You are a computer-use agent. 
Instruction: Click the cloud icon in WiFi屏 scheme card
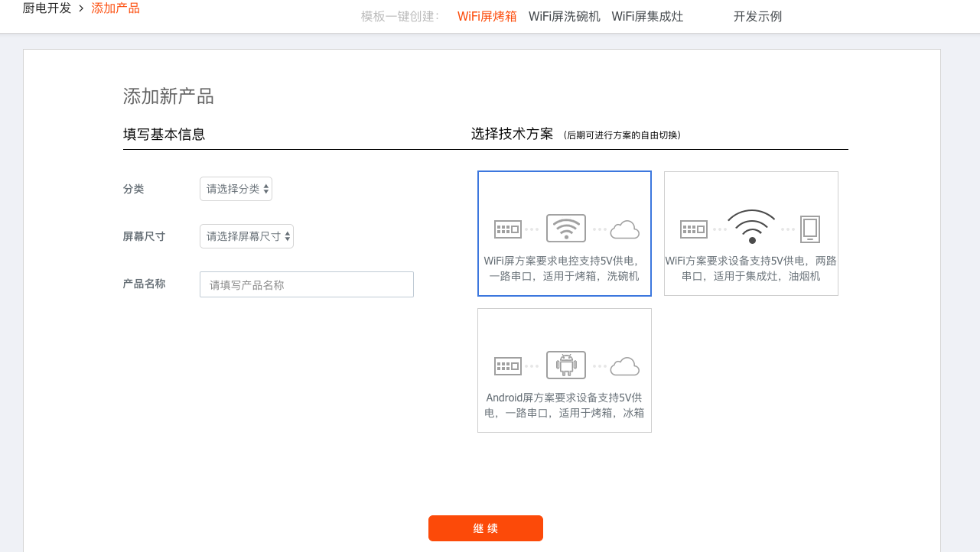[625, 229]
